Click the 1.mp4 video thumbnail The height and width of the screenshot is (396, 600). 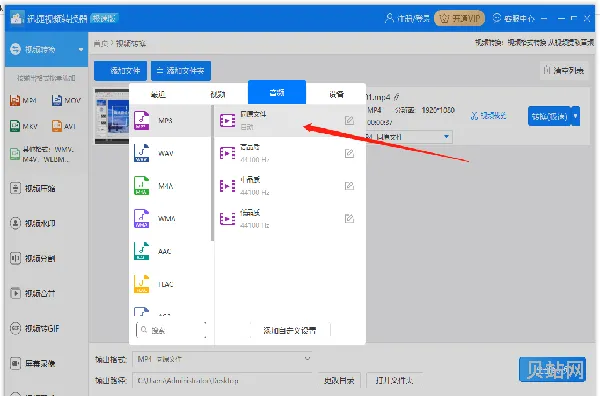coord(112,116)
